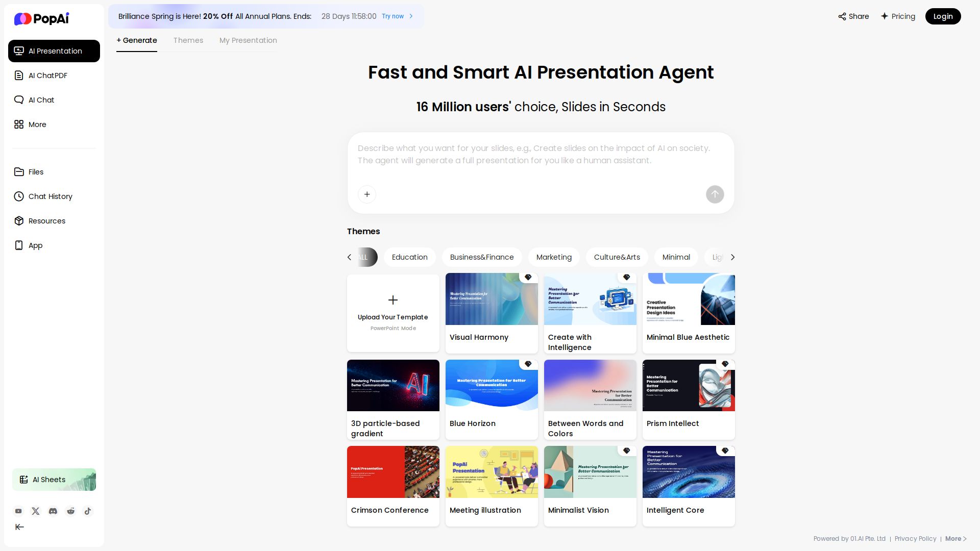Choose the Blue Horizon theme thumbnail
The image size is (980, 551).
492,386
